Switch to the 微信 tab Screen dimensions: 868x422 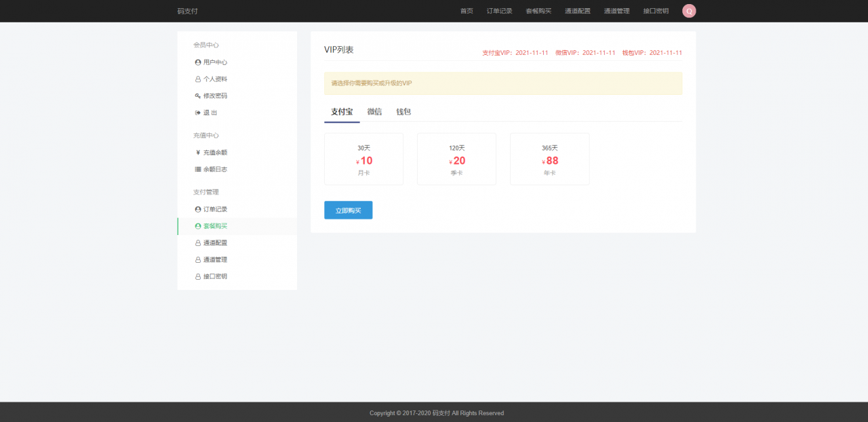point(374,112)
